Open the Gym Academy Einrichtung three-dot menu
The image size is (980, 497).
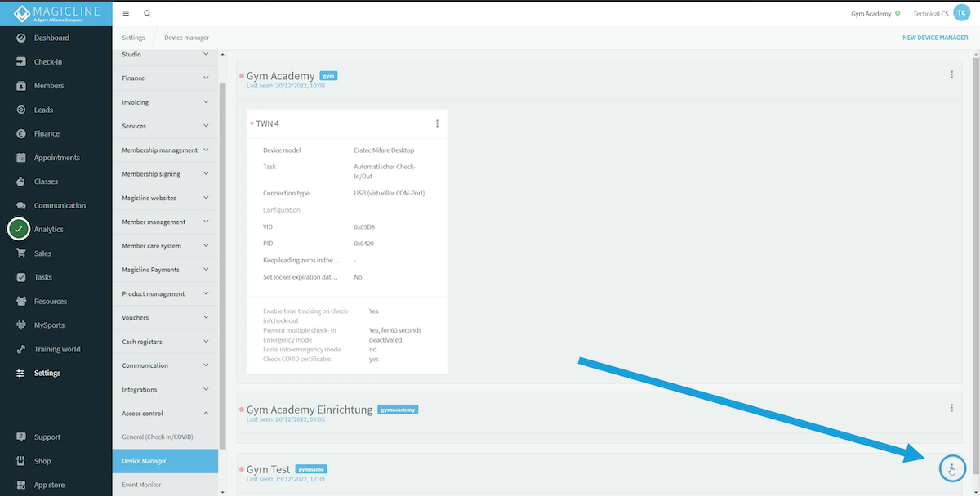[951, 408]
